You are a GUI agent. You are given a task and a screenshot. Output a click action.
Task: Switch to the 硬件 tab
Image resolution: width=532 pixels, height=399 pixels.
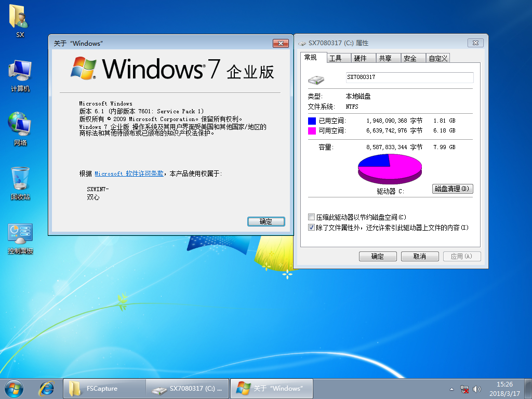tap(363, 58)
